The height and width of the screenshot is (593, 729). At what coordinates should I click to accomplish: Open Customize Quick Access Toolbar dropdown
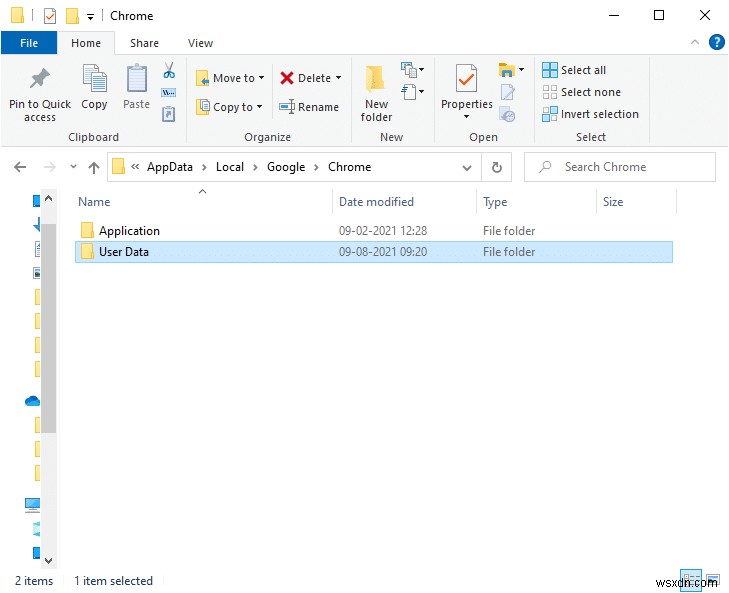90,17
